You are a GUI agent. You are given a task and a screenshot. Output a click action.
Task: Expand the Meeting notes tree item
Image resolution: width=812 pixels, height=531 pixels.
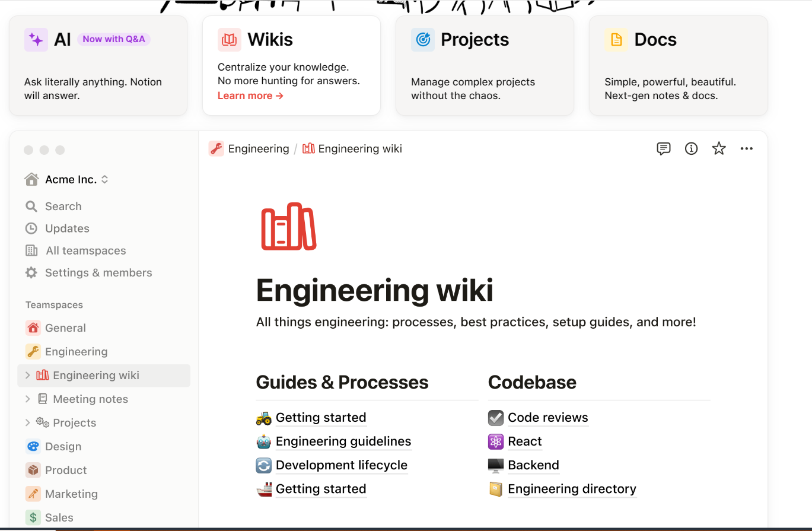pyautogui.click(x=27, y=399)
